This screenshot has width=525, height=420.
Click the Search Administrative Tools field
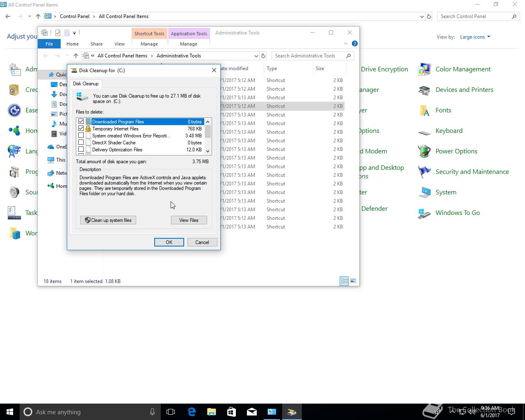(313, 56)
